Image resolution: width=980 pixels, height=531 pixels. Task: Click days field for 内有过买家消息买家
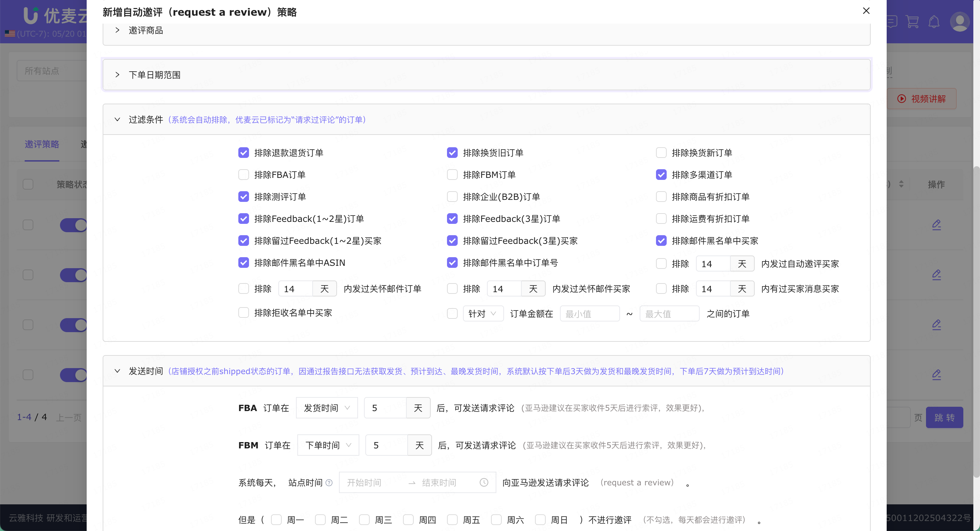click(713, 289)
